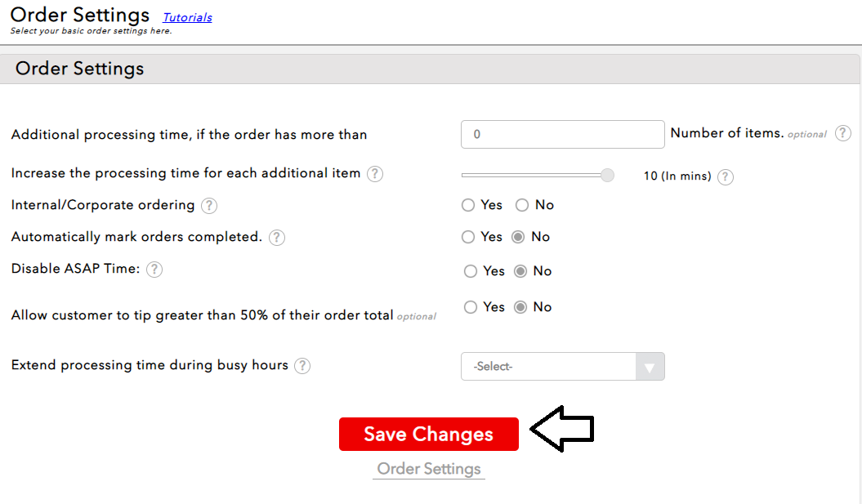Select No for Disable ASAP Time
Image resolution: width=862 pixels, height=504 pixels.
(520, 271)
